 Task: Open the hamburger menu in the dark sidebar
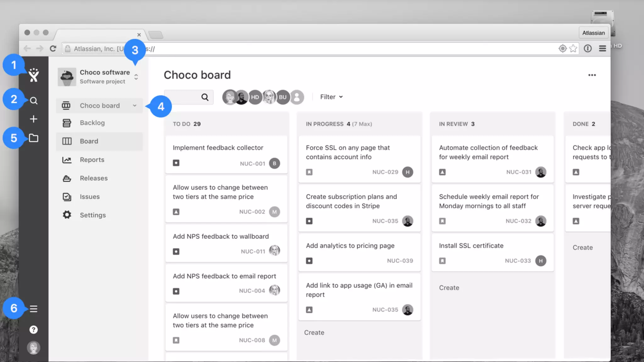point(33,309)
